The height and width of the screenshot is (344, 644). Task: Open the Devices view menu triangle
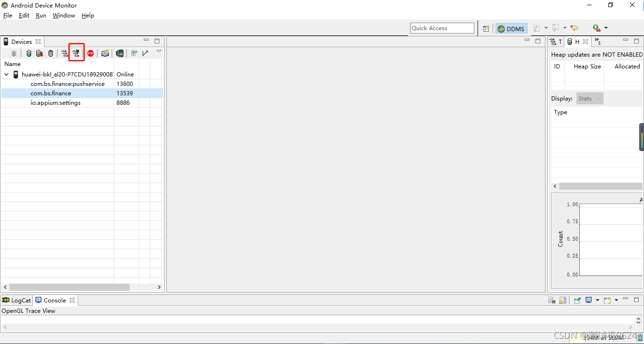[159, 51]
